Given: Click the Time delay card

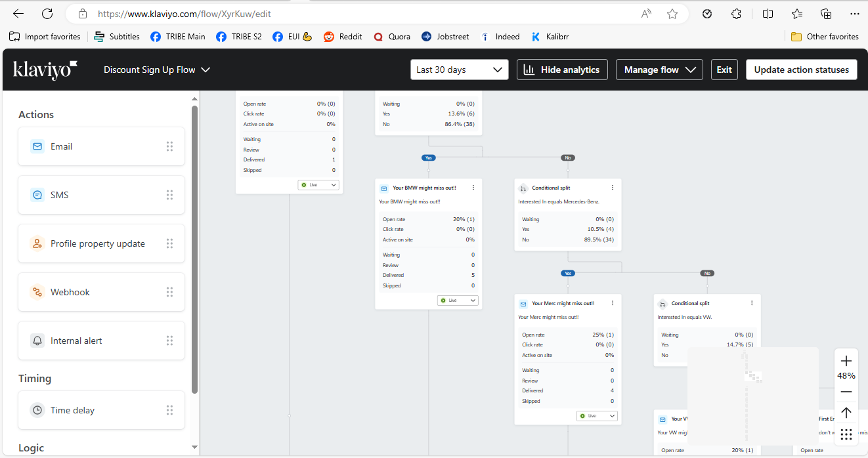Looking at the screenshot, I should pos(101,410).
